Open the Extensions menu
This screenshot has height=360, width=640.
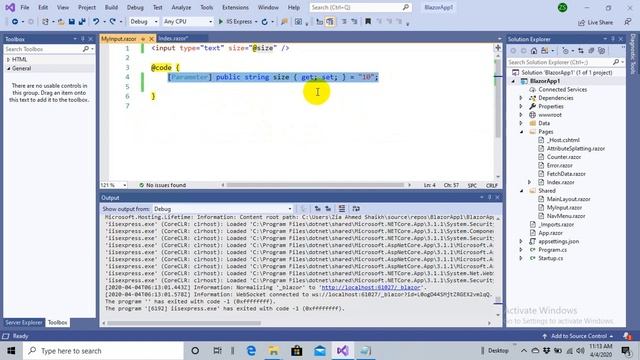(x=236, y=7)
